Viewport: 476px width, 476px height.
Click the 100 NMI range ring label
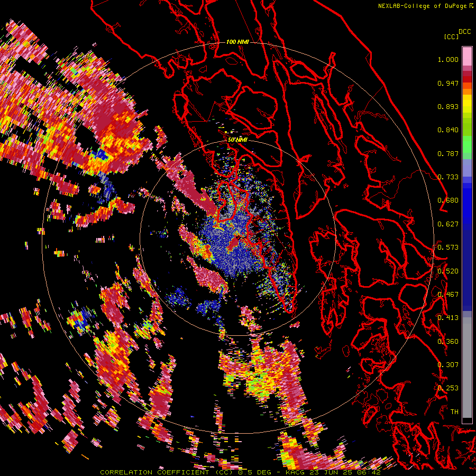(237, 42)
